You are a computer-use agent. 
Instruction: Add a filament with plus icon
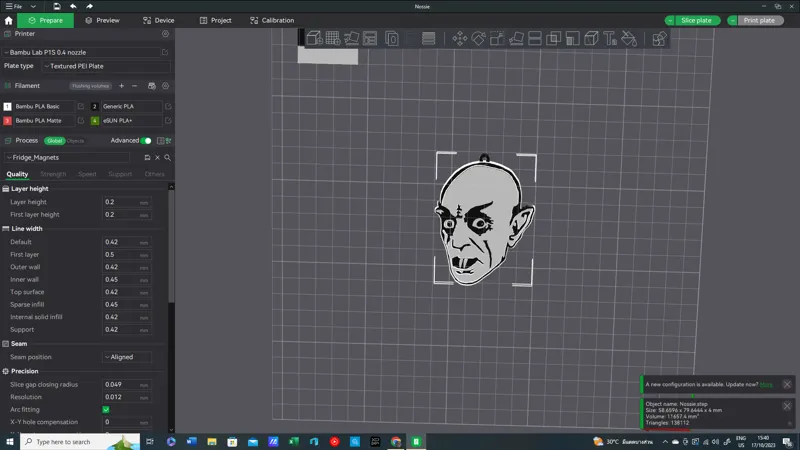click(121, 86)
